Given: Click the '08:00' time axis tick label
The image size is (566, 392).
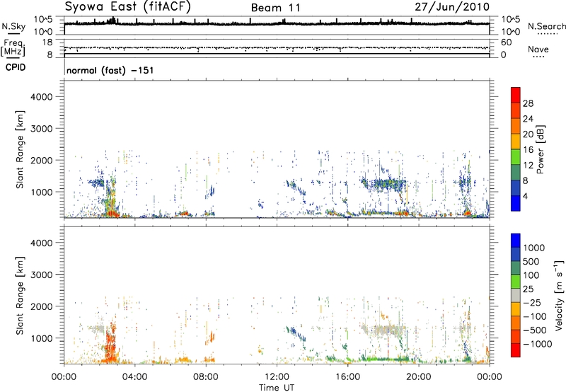Looking at the screenshot, I should click(x=206, y=377).
